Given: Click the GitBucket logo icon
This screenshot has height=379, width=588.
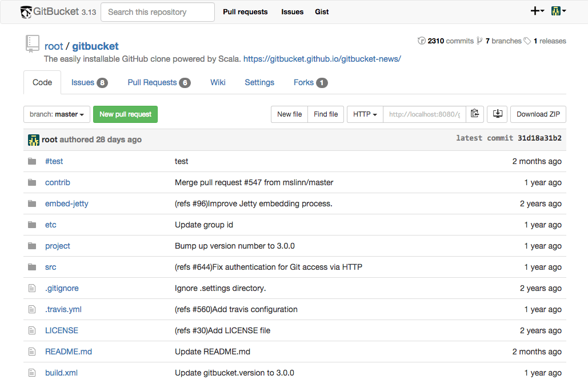Looking at the screenshot, I should click(x=26, y=12).
